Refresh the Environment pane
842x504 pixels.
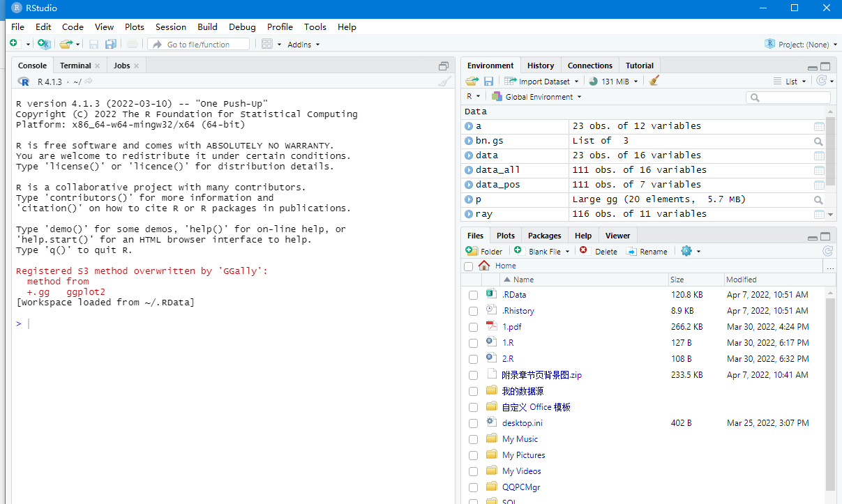tap(822, 81)
